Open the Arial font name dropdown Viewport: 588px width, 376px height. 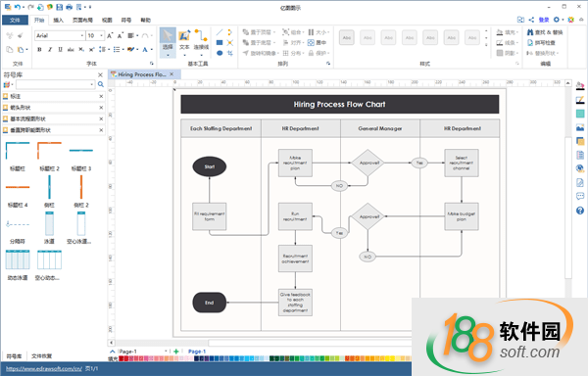click(60, 35)
